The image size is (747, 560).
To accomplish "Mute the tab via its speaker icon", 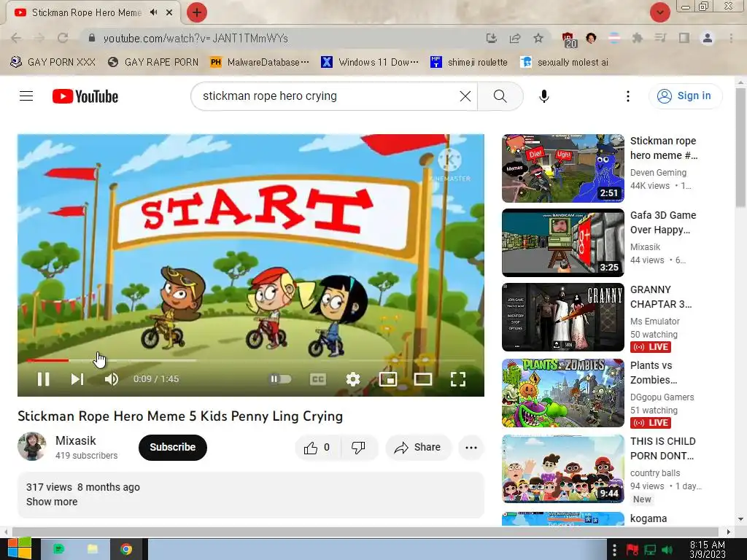I will pyautogui.click(x=153, y=12).
